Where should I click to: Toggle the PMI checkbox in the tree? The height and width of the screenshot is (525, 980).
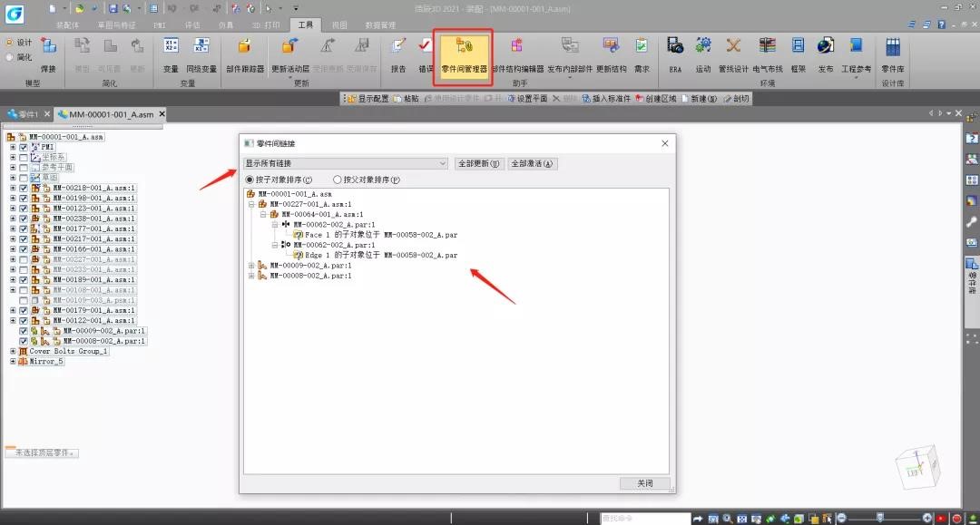(x=23, y=147)
